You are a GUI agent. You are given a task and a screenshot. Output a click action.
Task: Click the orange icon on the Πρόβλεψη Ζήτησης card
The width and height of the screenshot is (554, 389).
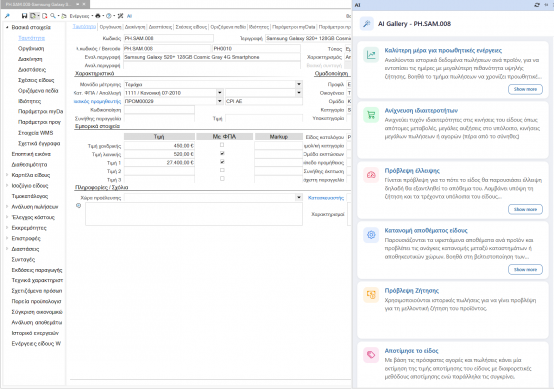coord(371,295)
